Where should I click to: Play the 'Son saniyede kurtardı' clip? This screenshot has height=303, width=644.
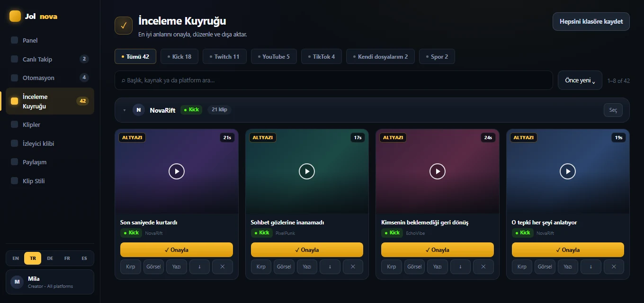[177, 171]
